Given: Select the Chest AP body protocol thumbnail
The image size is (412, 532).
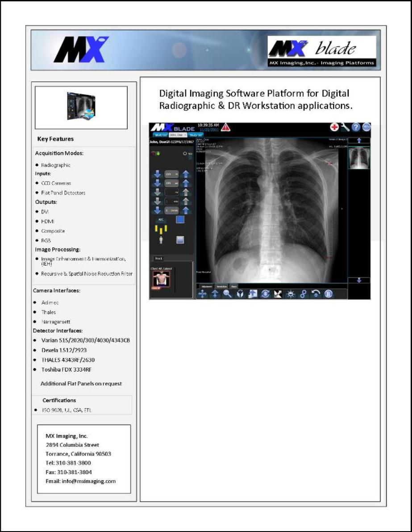Looking at the screenshot, I should pos(161,280).
